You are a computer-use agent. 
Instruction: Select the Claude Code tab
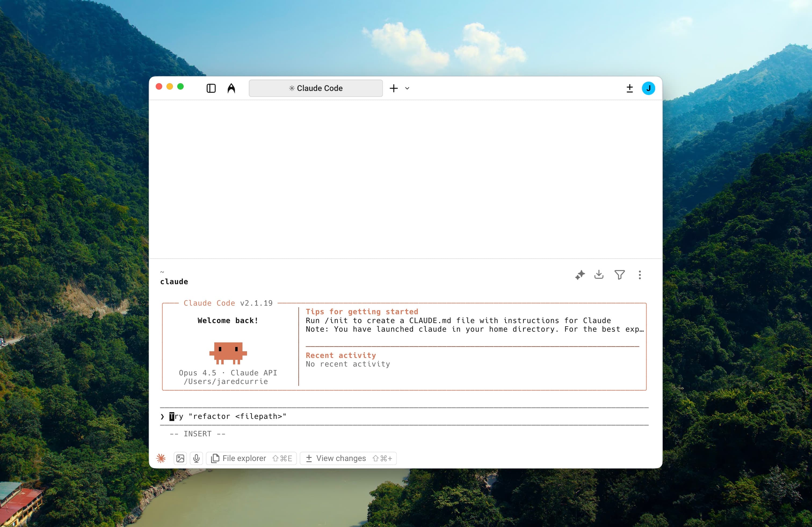tap(316, 88)
